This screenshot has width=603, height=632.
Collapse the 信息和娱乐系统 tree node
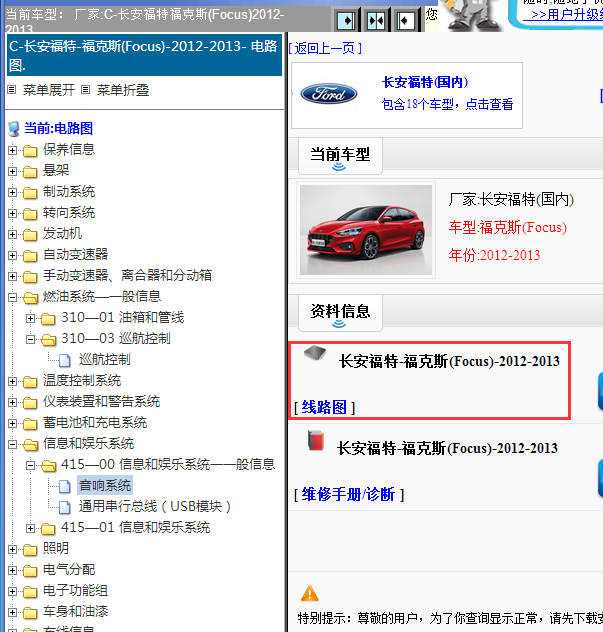click(x=12, y=444)
